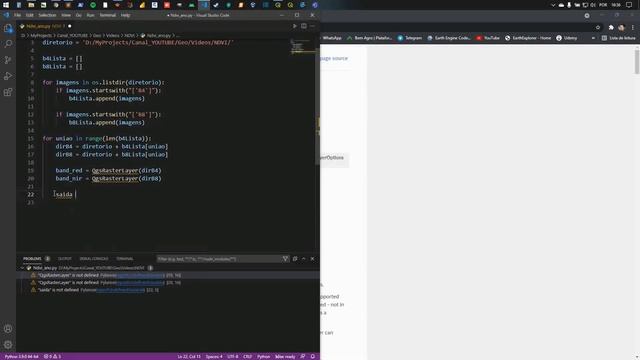The image size is (640, 360).
Task: Click the volume icon in system tray
Action: (593, 5)
